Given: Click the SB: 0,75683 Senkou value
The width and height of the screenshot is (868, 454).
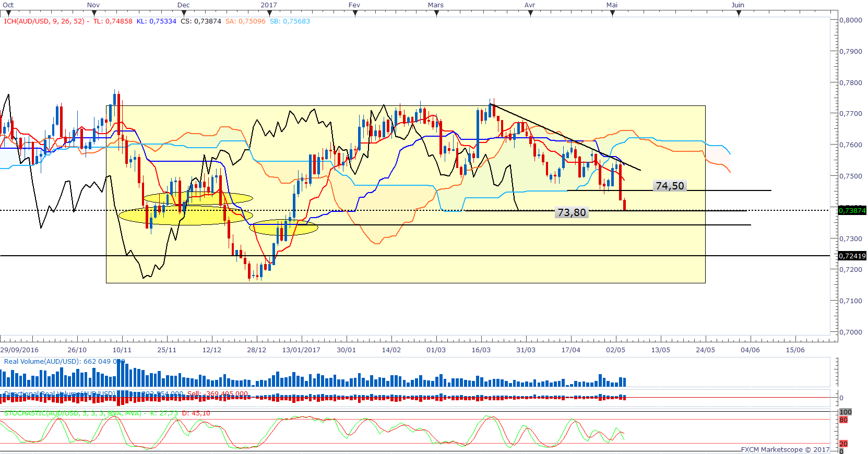Looking at the screenshot, I should click(290, 21).
